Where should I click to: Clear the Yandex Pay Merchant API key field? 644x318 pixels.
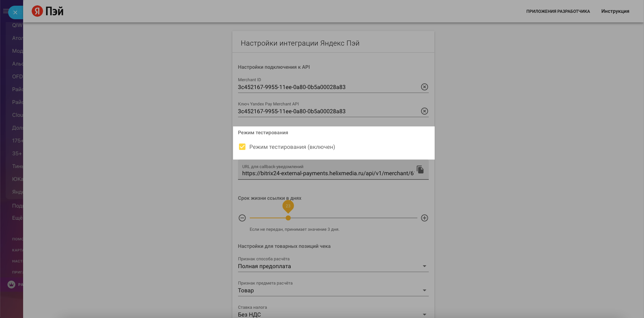pyautogui.click(x=424, y=111)
